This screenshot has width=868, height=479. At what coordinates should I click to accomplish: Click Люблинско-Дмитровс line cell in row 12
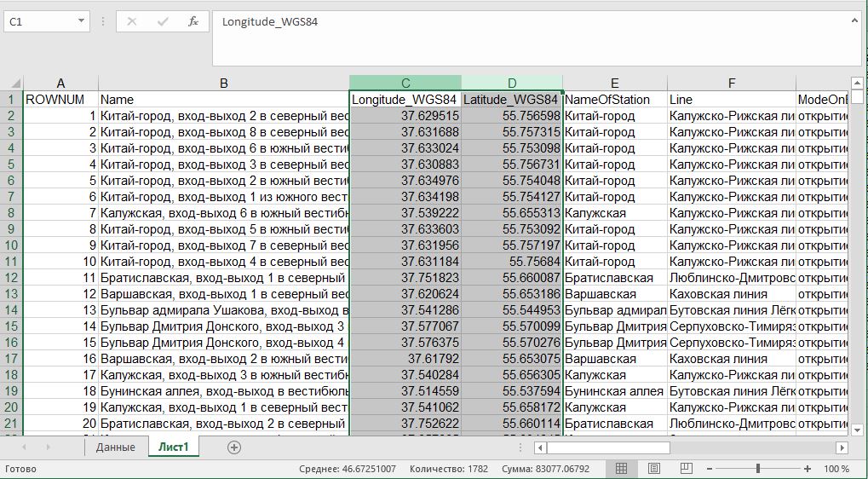[731, 278]
